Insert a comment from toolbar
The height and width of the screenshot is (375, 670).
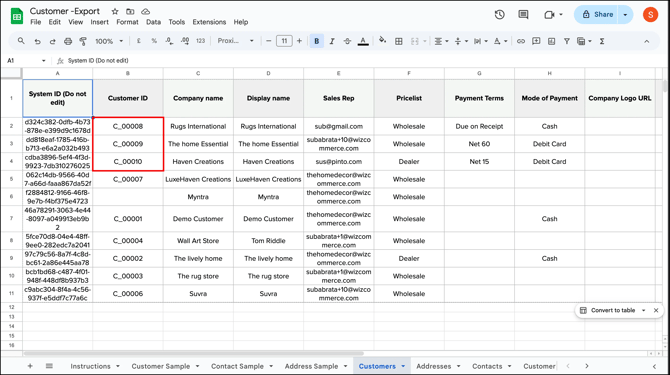[536, 41]
